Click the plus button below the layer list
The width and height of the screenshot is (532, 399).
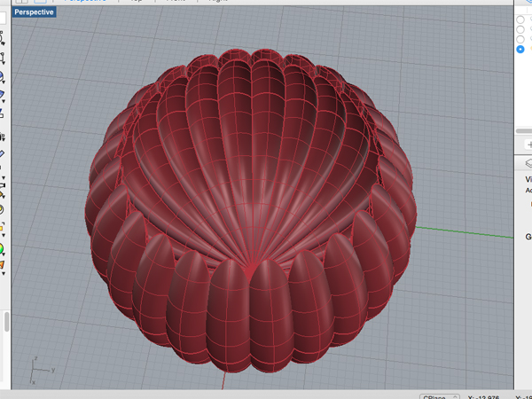(x=528, y=145)
